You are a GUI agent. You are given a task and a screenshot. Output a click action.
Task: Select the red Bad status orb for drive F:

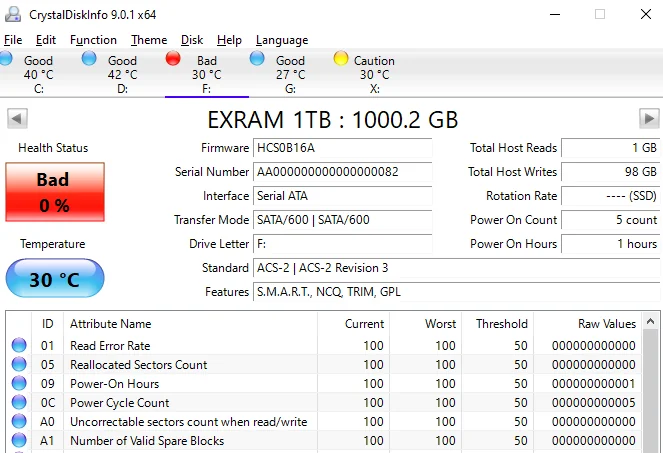coord(173,58)
